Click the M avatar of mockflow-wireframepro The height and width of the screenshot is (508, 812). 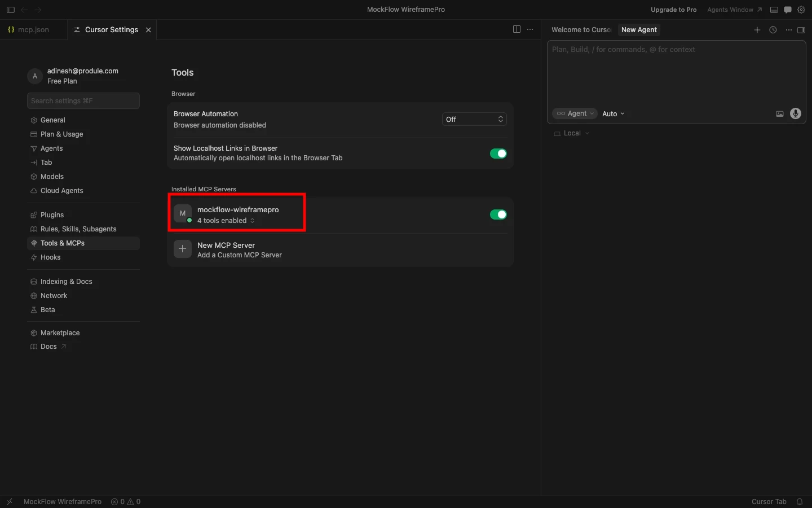coord(183,213)
